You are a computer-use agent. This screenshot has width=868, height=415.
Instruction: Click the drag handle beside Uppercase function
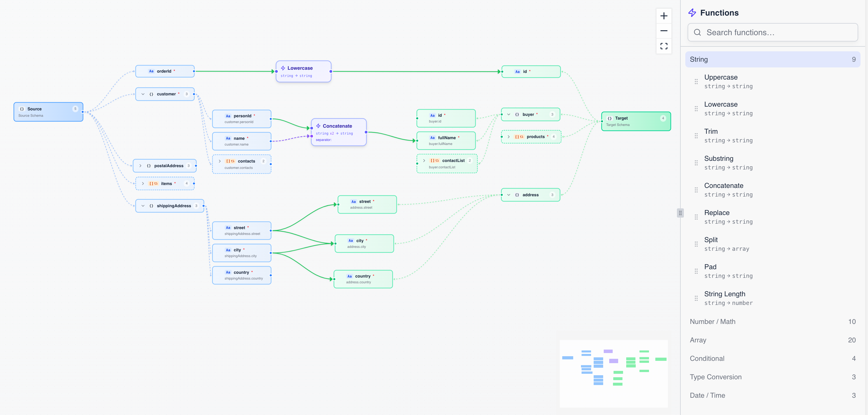tap(696, 82)
